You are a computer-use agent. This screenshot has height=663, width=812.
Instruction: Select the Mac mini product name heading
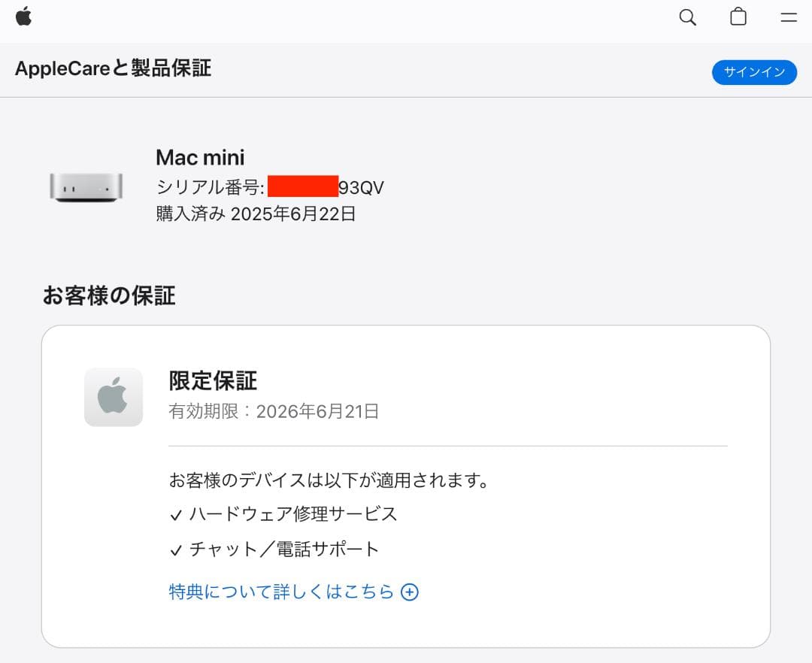pos(199,158)
